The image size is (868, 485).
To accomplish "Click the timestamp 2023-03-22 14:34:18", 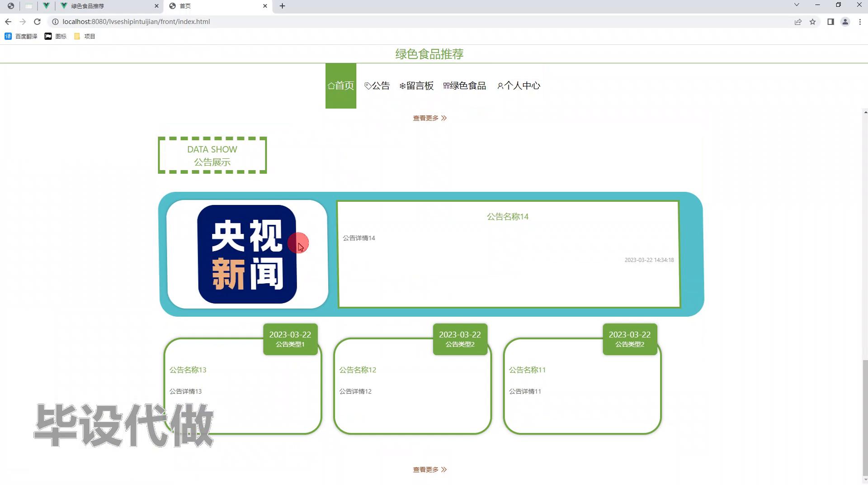I will click(649, 260).
